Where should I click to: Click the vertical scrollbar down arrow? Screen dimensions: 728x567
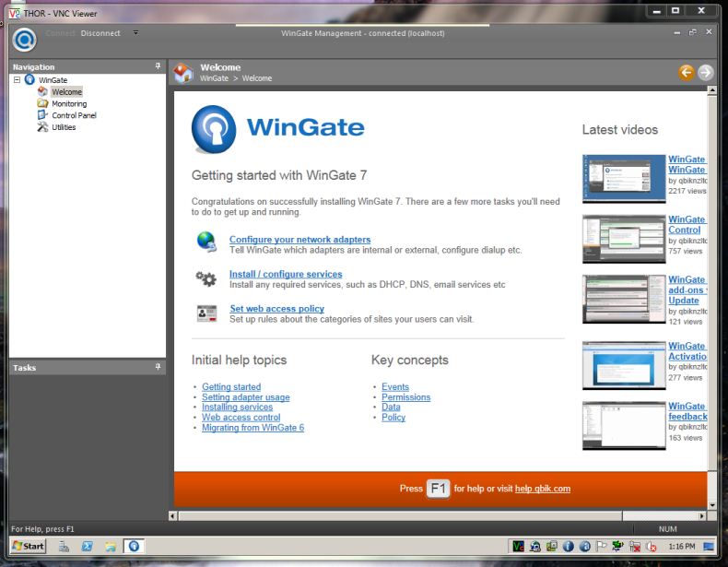711,505
